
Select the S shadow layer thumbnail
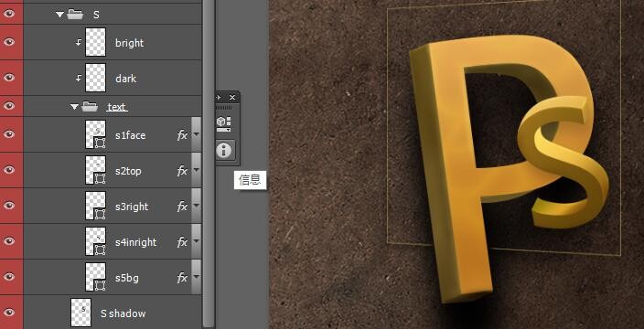pyautogui.click(x=80, y=313)
